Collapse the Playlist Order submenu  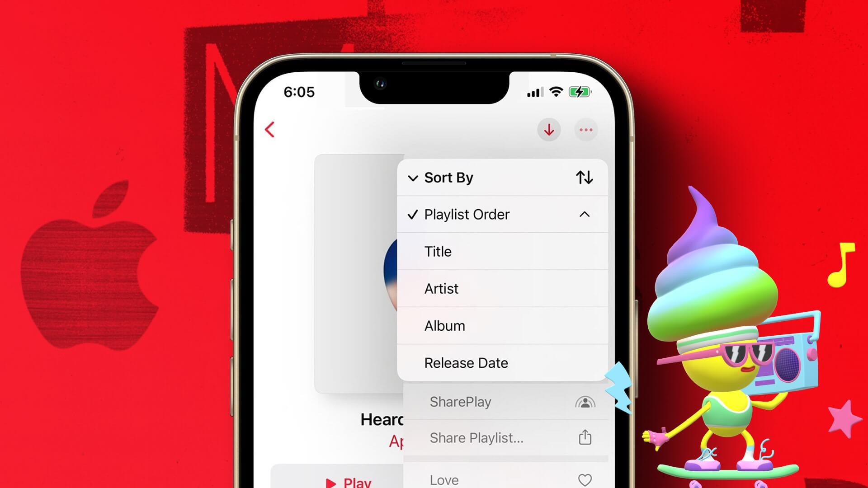click(583, 215)
